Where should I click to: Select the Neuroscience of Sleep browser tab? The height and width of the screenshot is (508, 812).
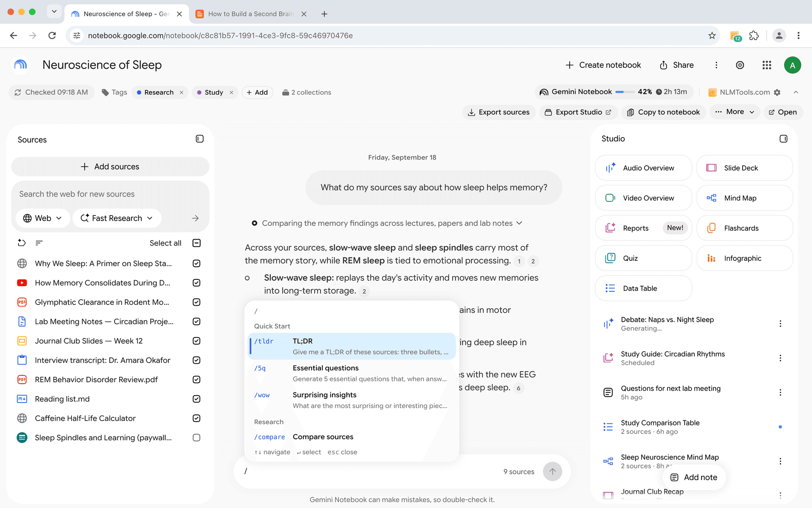[x=126, y=14]
